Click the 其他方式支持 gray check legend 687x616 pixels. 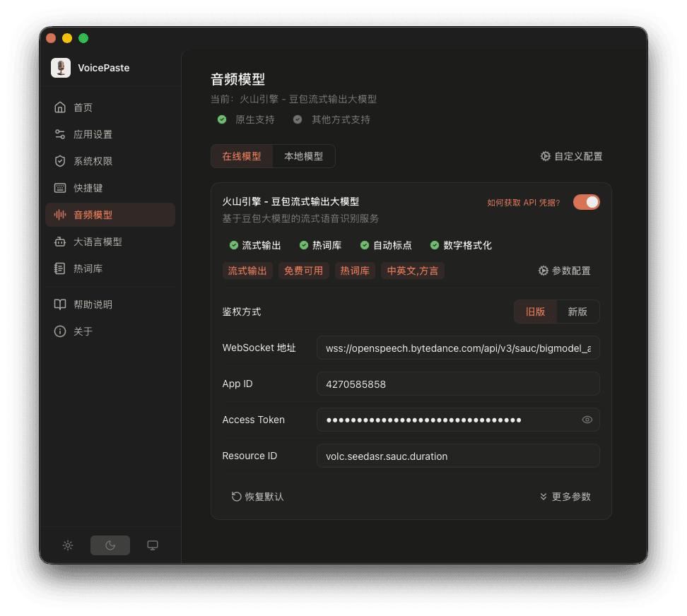pyautogui.click(x=331, y=119)
